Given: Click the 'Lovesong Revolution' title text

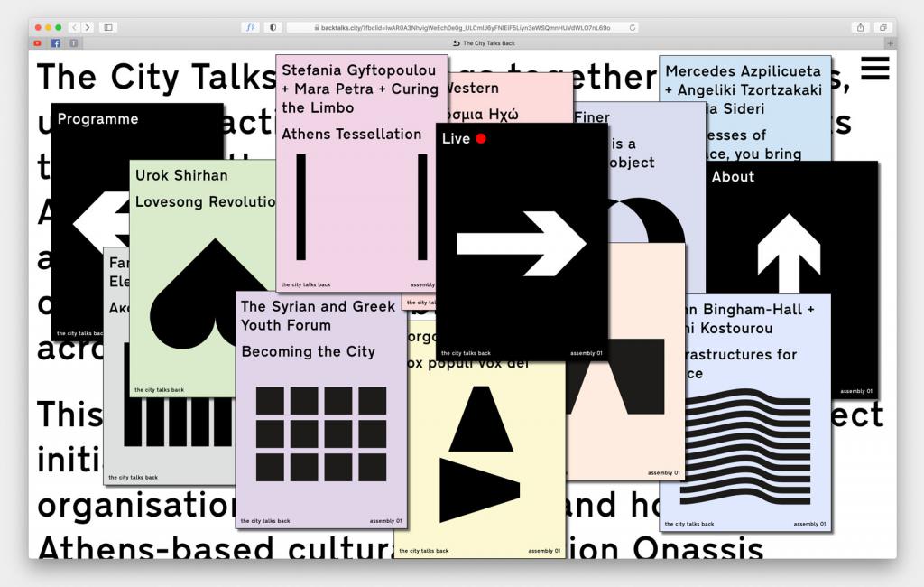Looking at the screenshot, I should point(205,201).
